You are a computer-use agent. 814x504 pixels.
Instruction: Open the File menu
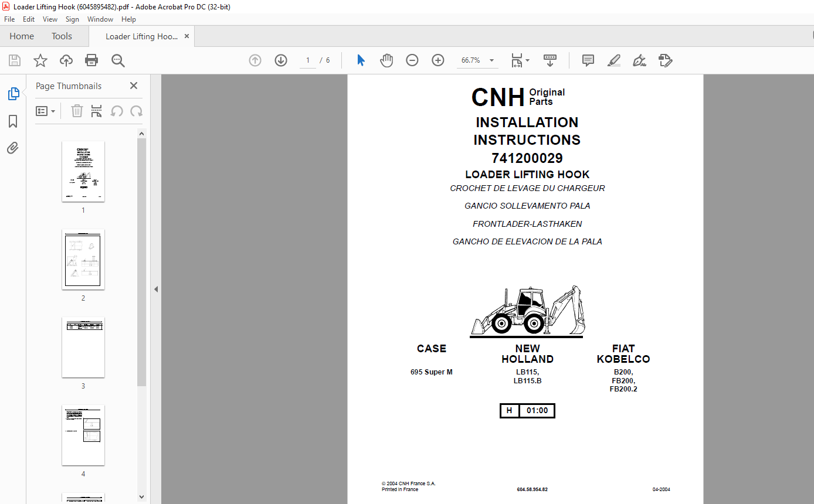click(x=9, y=19)
